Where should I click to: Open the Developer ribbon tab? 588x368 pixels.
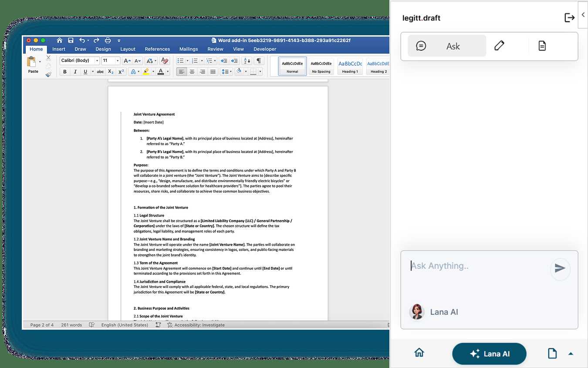tap(265, 49)
